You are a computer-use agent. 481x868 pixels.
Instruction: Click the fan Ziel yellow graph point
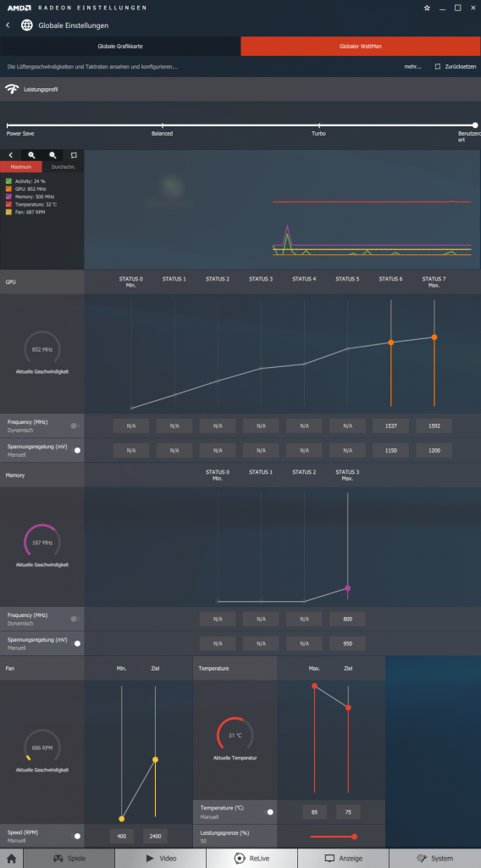pos(155,759)
